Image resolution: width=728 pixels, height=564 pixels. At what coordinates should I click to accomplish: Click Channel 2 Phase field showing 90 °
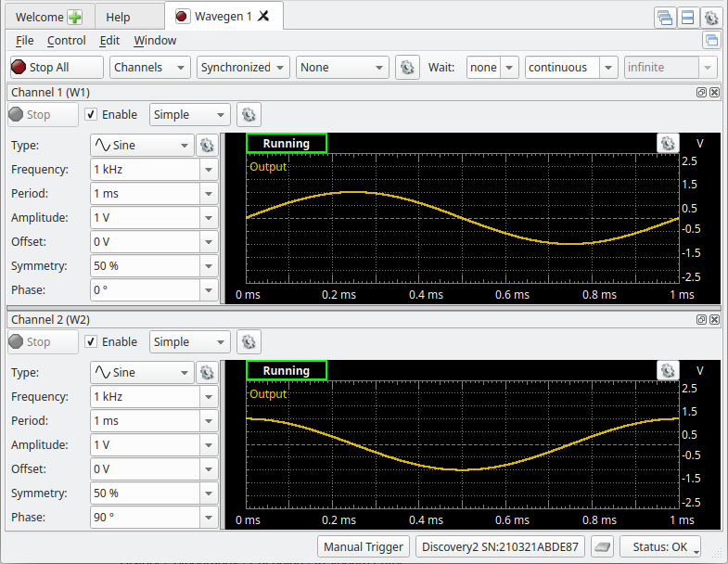[x=146, y=517]
